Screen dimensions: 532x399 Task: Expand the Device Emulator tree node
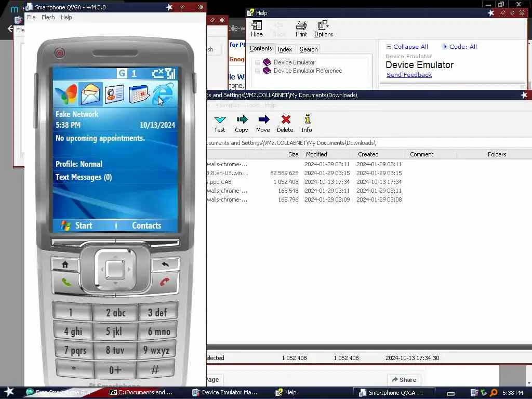[258, 62]
